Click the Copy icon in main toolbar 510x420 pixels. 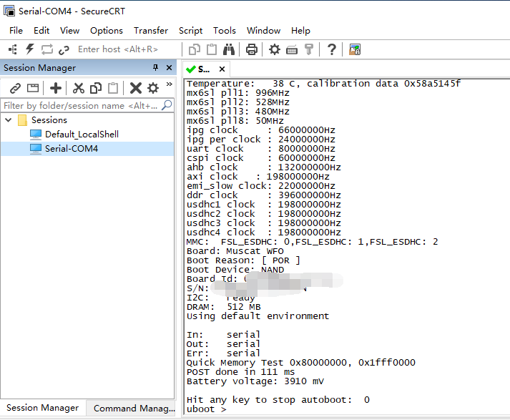tap(195, 49)
